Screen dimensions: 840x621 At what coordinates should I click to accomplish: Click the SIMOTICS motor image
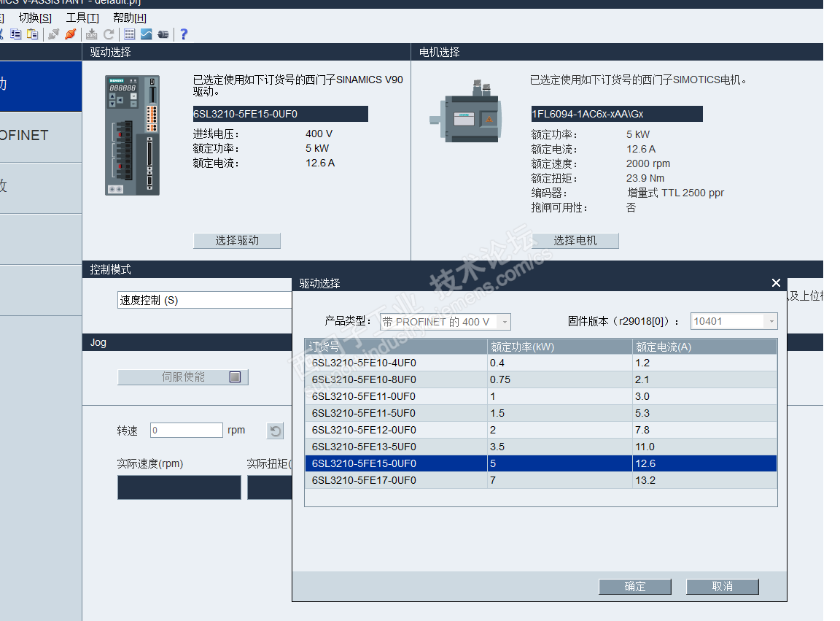pyautogui.click(x=465, y=112)
